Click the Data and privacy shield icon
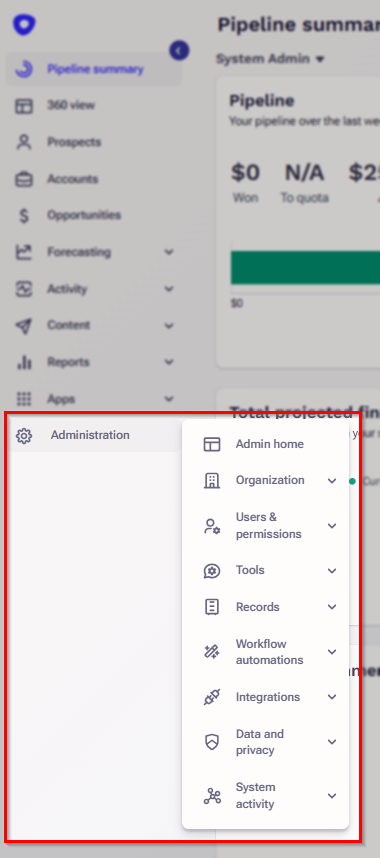This screenshot has width=380, height=858. tap(212, 742)
